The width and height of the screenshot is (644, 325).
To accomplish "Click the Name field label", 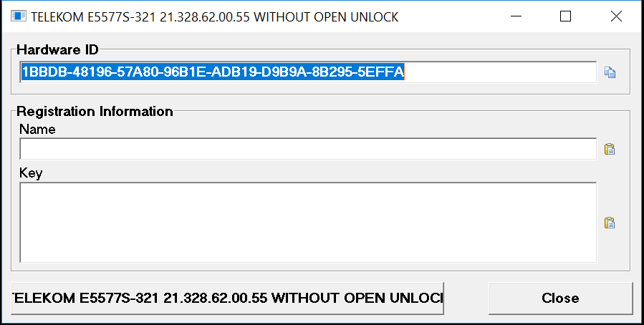I will click(x=37, y=130).
